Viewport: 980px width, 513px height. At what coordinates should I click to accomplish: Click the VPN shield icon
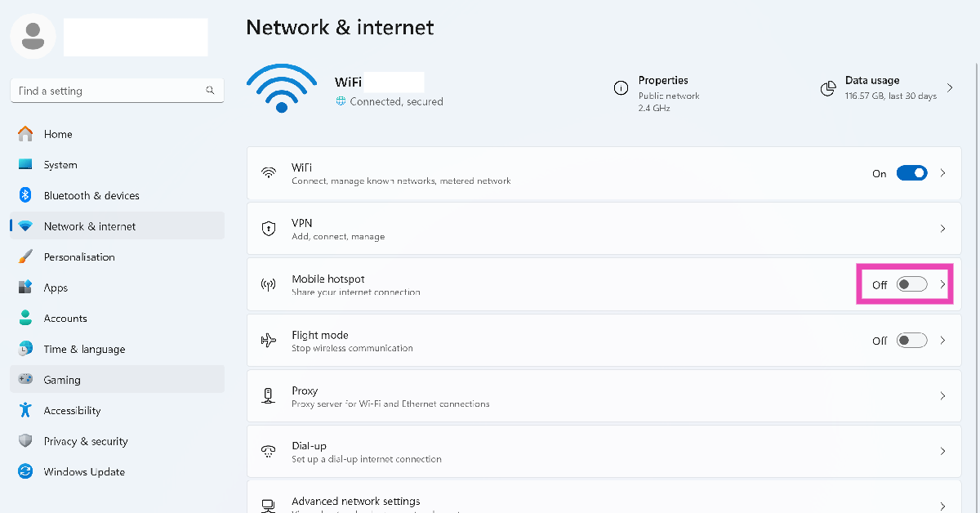[268, 229]
